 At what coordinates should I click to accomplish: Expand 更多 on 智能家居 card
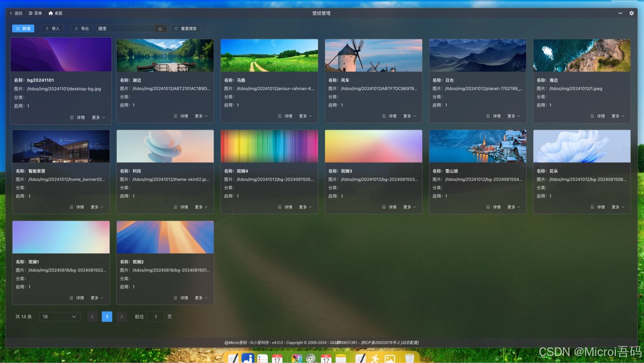(97, 207)
